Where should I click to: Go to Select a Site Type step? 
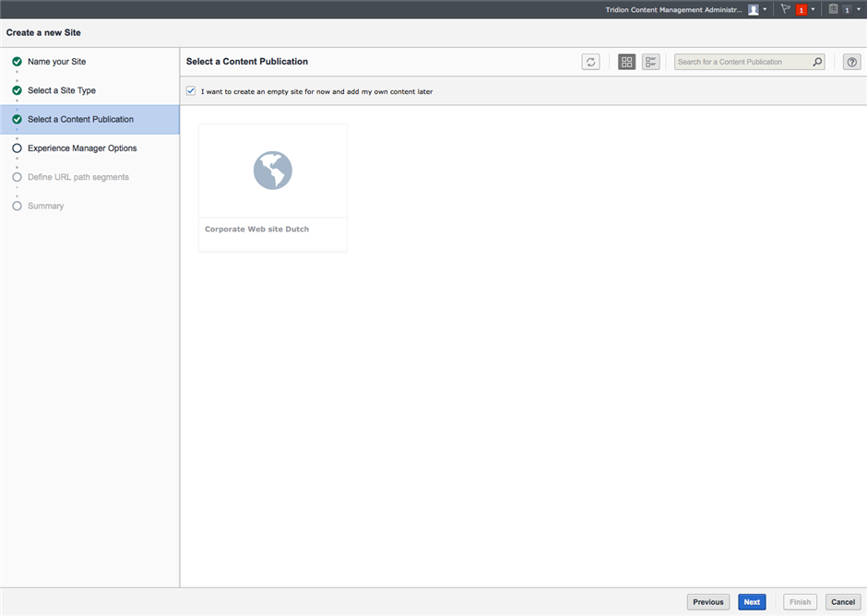coord(61,90)
